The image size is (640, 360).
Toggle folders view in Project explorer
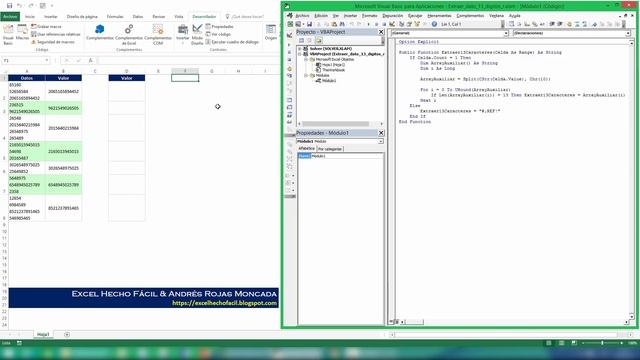318,40
